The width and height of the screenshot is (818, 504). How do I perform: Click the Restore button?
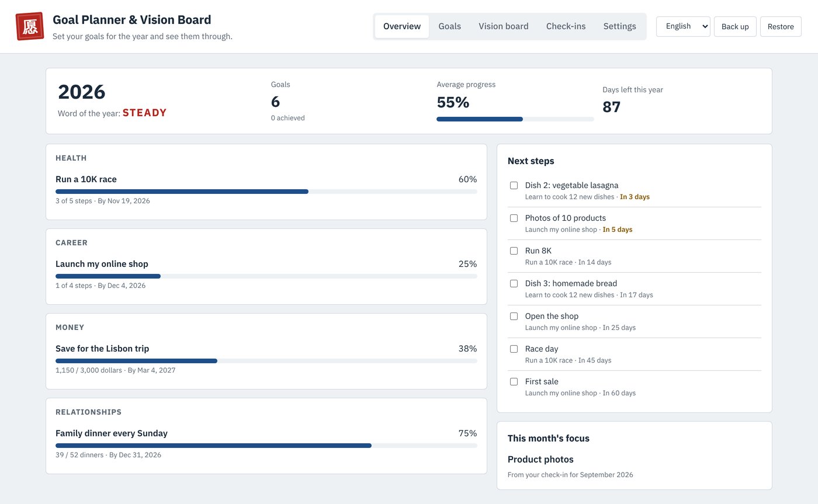(781, 27)
